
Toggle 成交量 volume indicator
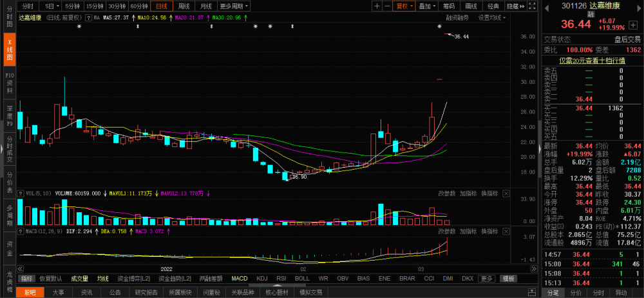[x=79, y=279]
